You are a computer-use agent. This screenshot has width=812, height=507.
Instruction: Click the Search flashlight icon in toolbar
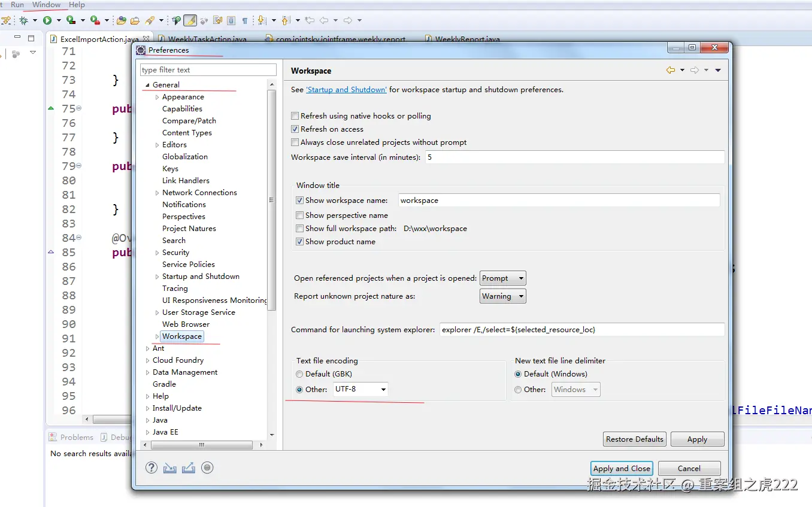(x=150, y=20)
